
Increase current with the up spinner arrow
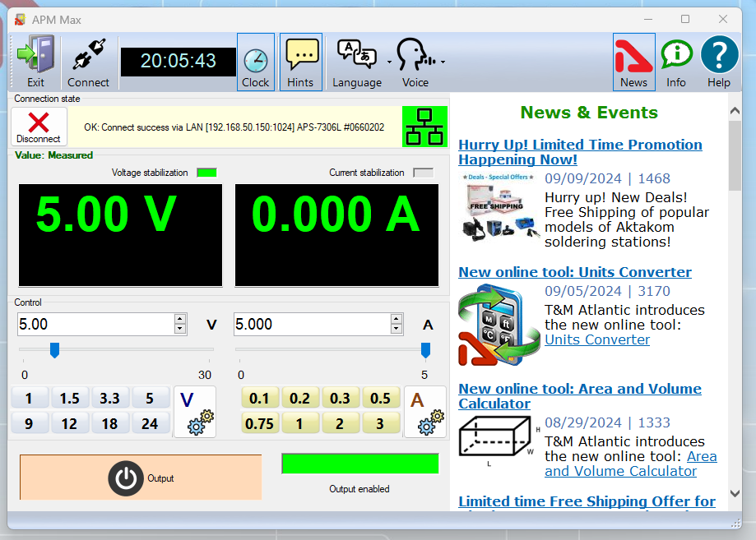pyautogui.click(x=397, y=319)
